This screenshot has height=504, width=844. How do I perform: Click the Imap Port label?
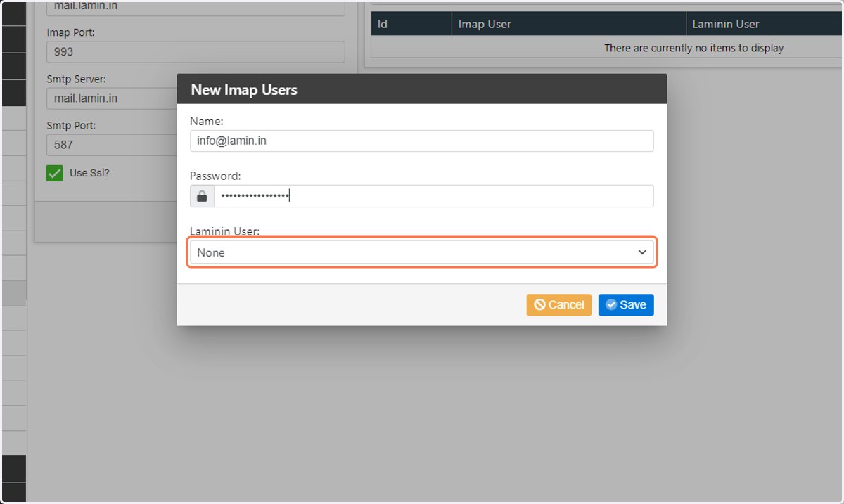click(71, 32)
